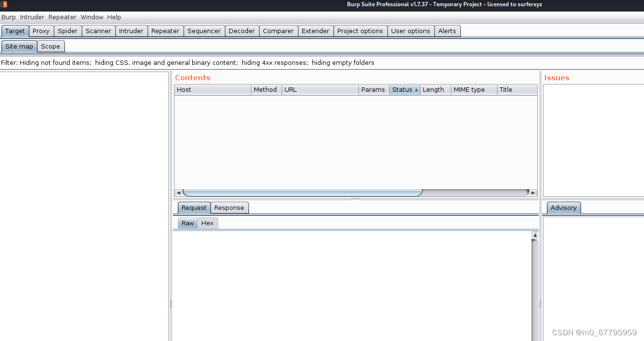Sort contents by URL column

click(320, 89)
